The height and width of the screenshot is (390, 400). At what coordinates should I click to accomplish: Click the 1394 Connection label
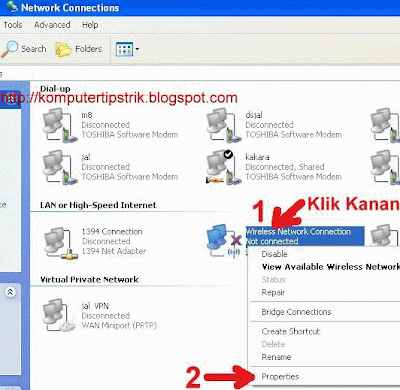pos(112,231)
